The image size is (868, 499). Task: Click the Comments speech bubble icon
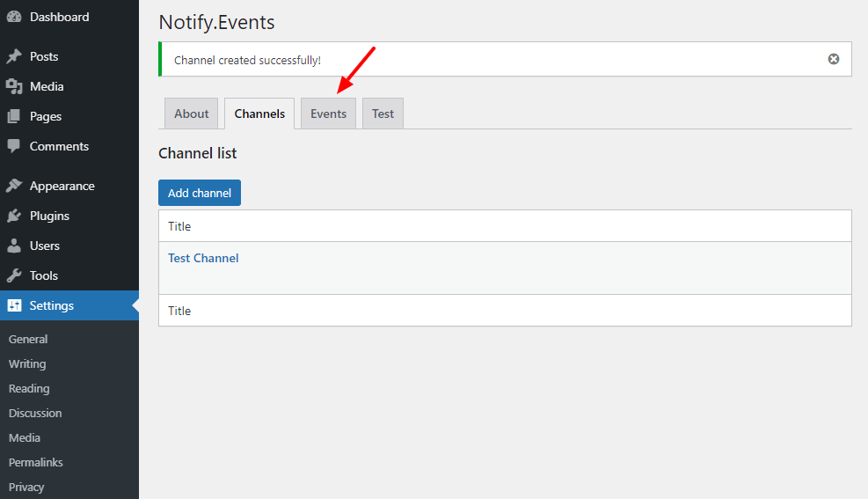coord(14,146)
